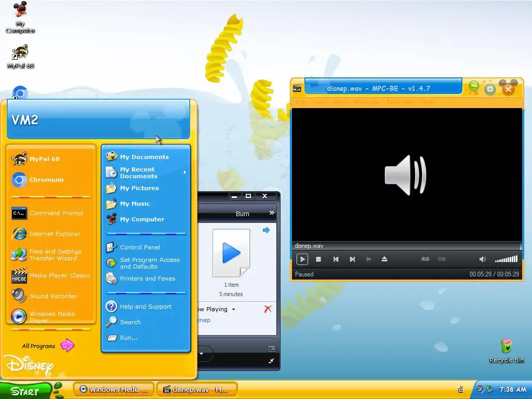Select audio track with the AUD button
The width and height of the screenshot is (532, 399).
point(425,259)
